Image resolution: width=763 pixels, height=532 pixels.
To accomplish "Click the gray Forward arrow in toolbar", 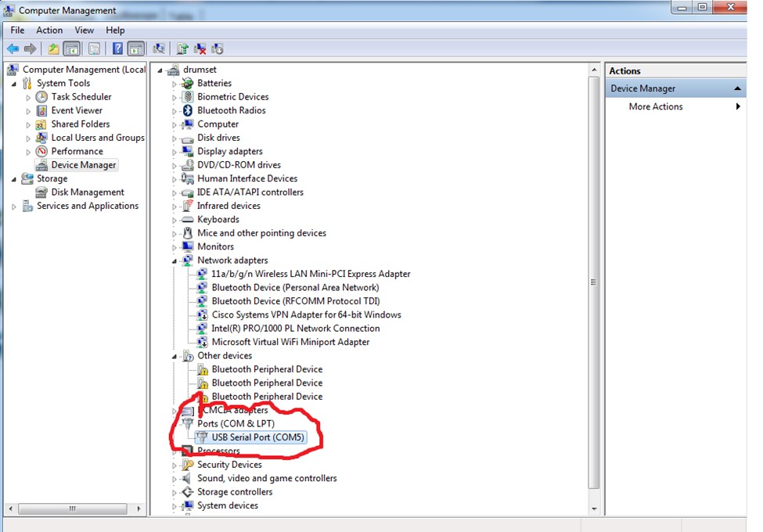I will pyautogui.click(x=31, y=49).
